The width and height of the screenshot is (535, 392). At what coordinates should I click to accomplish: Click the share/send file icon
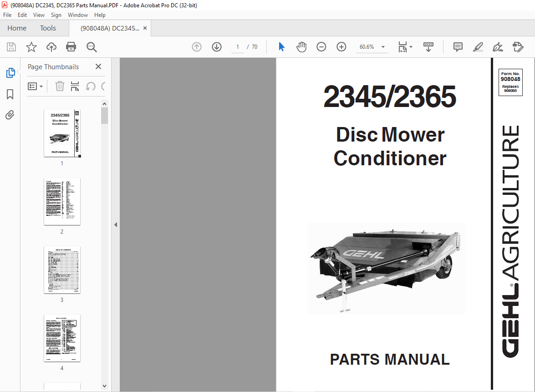(x=518, y=47)
